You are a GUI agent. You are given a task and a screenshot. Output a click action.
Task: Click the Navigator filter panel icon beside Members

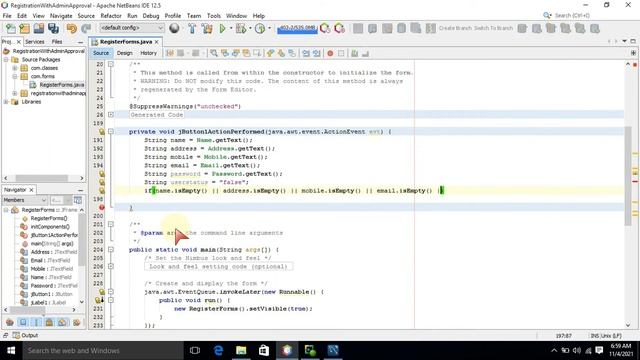pyautogui.click(x=78, y=200)
